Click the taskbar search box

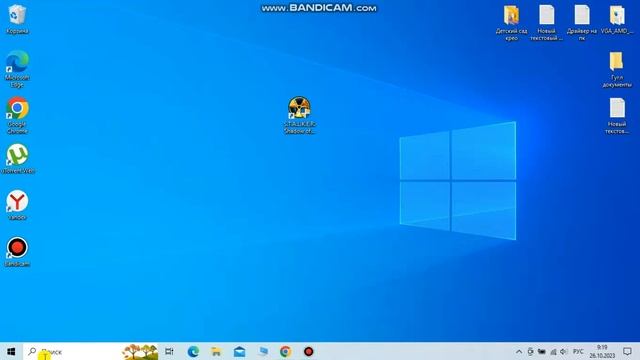(x=91, y=351)
